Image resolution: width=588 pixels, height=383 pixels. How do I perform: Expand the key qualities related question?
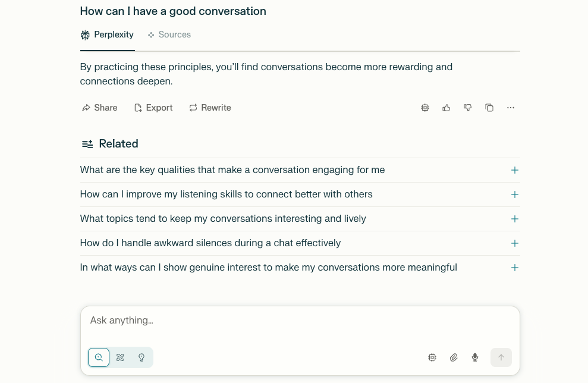click(x=515, y=170)
